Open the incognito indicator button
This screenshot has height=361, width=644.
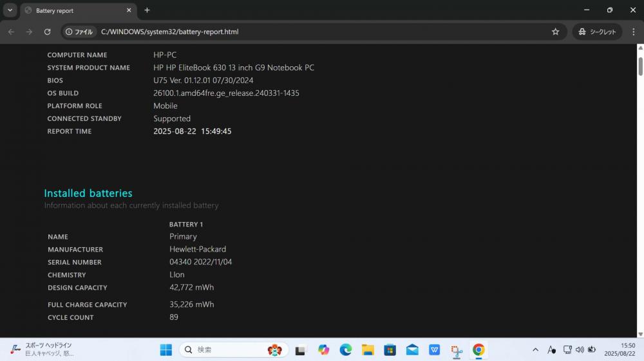tap(597, 32)
